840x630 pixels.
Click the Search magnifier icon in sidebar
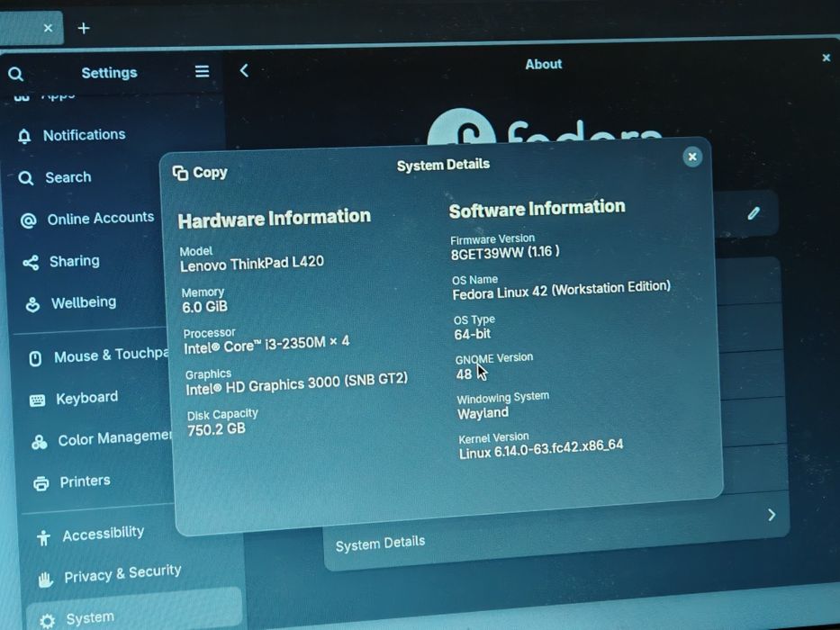[26, 178]
